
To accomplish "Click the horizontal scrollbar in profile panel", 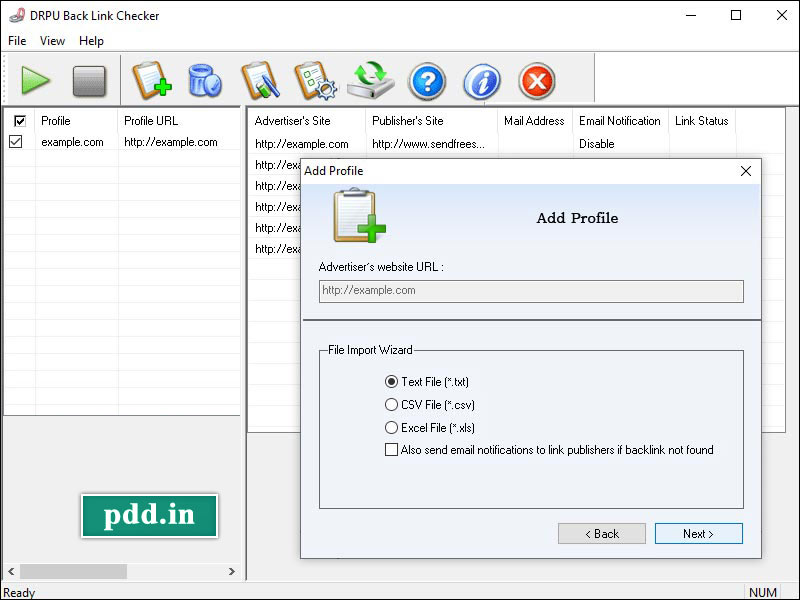I will [x=70, y=572].
